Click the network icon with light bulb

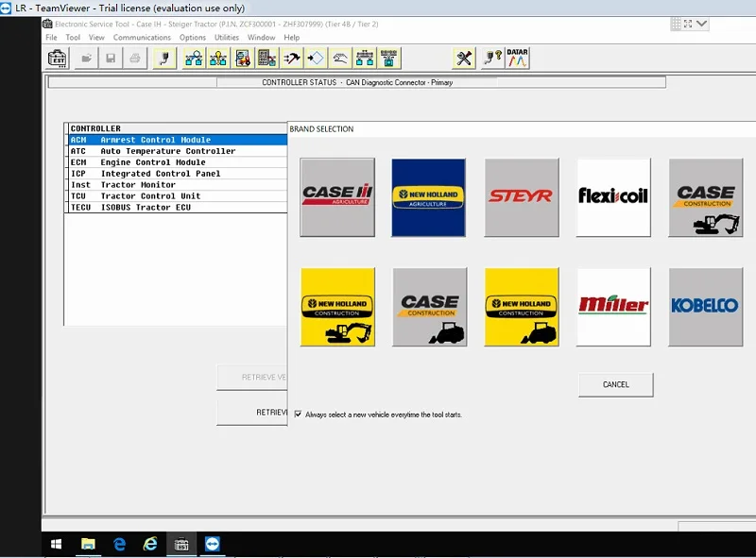click(x=218, y=59)
